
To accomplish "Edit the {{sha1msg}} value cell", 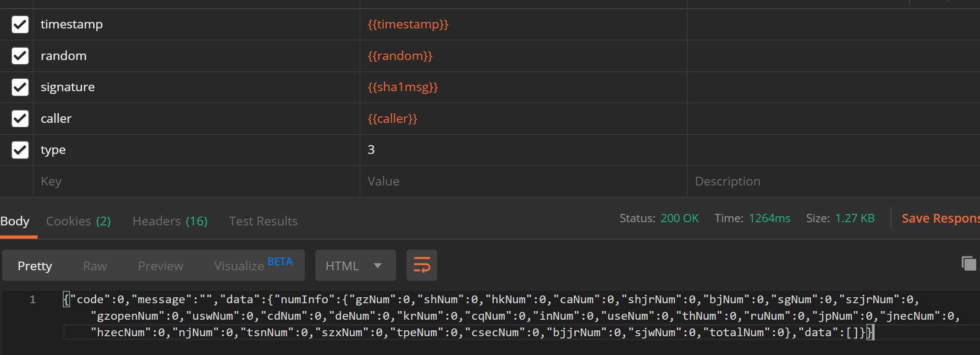I will (523, 87).
